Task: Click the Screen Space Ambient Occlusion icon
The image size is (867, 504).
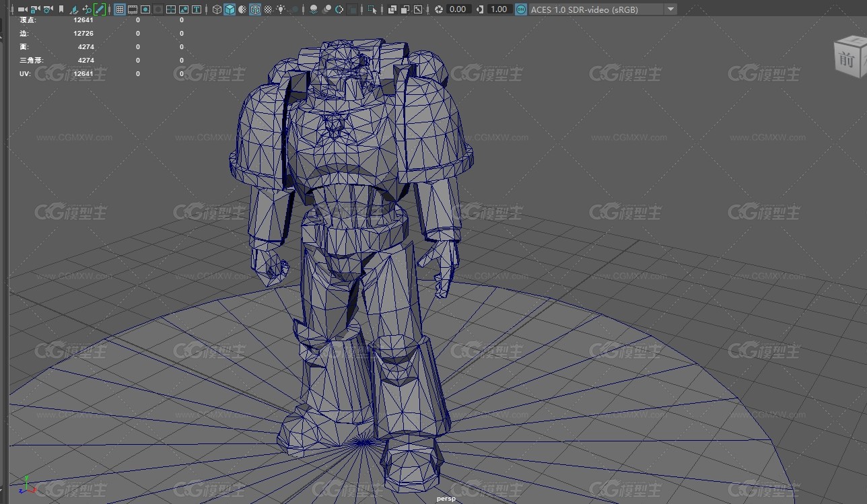Action: [x=313, y=9]
